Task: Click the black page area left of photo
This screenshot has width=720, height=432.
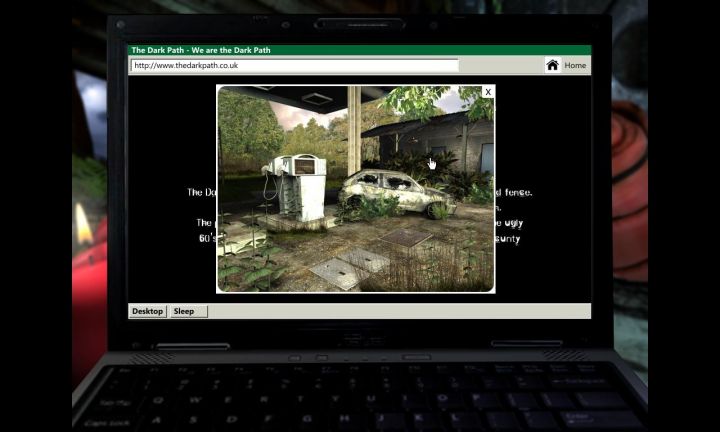Action: click(x=172, y=150)
